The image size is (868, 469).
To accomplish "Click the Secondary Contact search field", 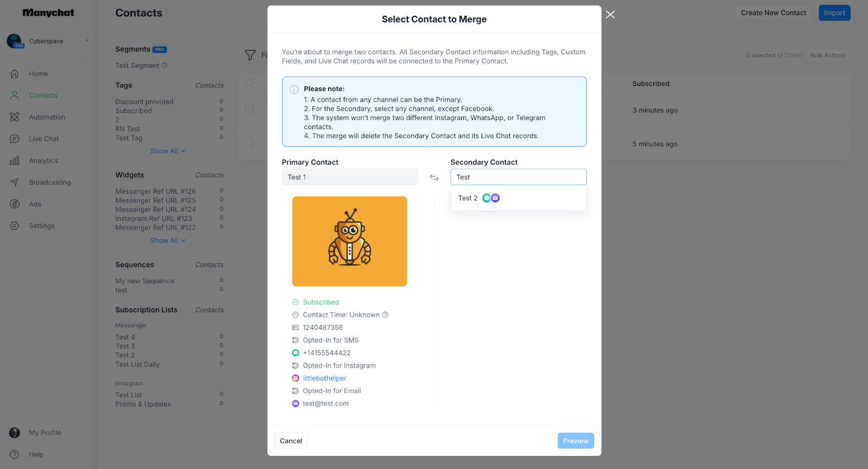I will tap(518, 177).
